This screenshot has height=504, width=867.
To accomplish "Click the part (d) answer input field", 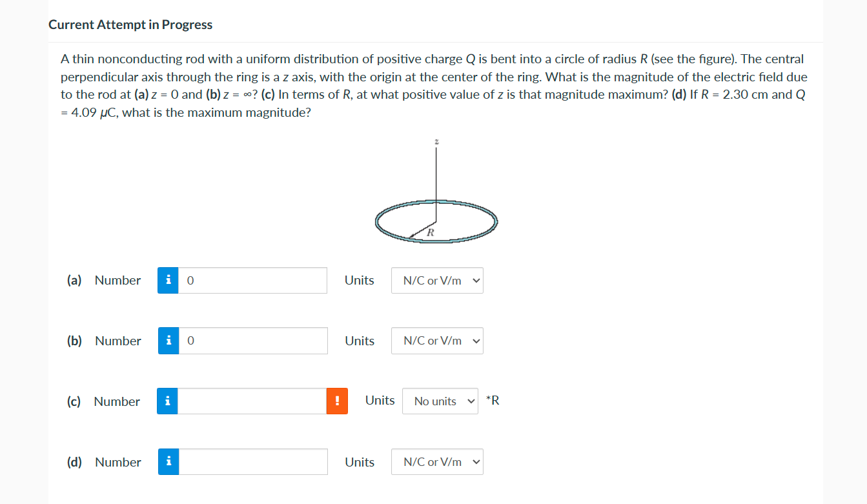I will point(252,461).
